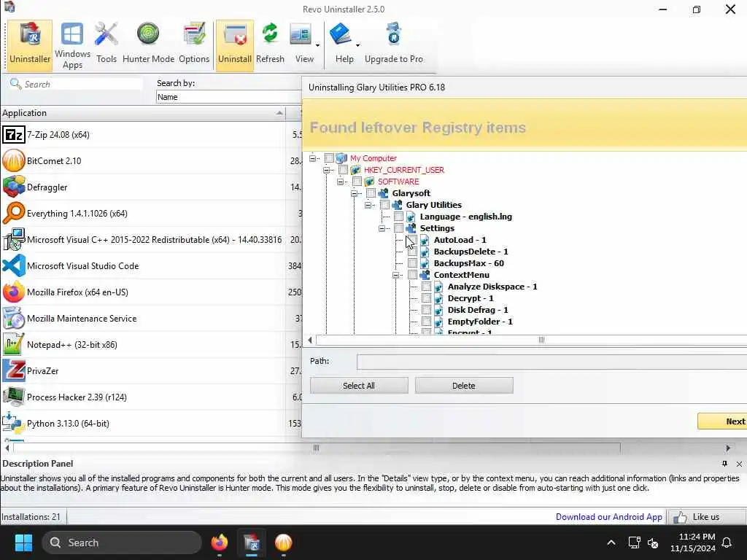This screenshot has width=747, height=560.
Task: Check Language - english.lng checkbox
Action: coord(398,216)
